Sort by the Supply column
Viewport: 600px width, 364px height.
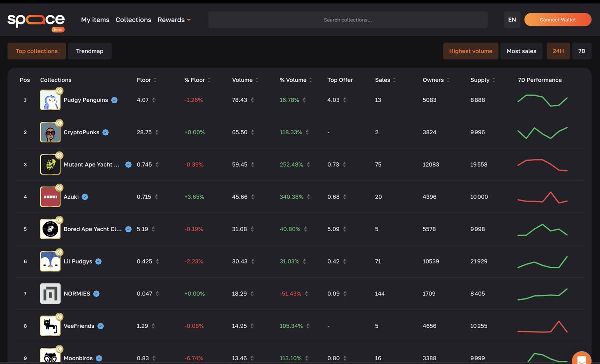pos(483,80)
